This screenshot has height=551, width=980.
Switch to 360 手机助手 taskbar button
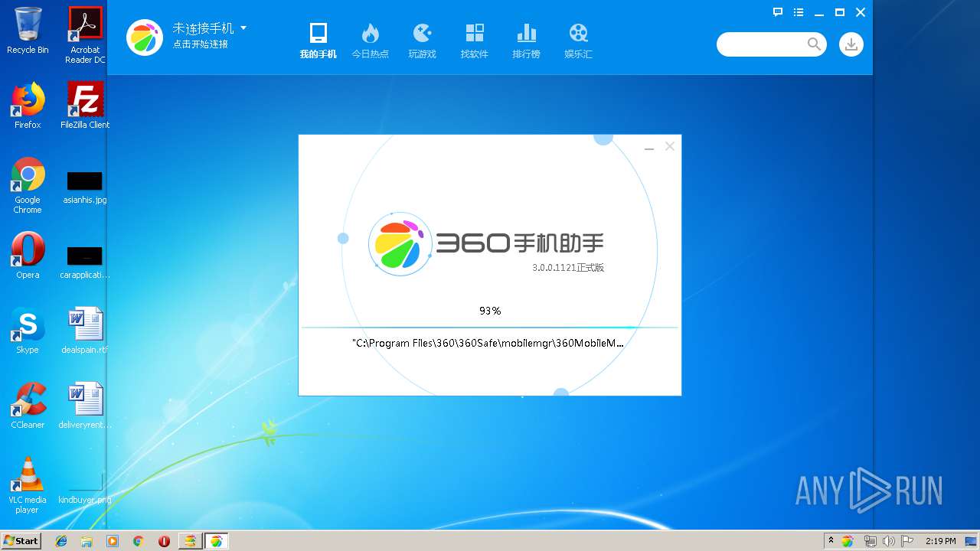(x=216, y=541)
